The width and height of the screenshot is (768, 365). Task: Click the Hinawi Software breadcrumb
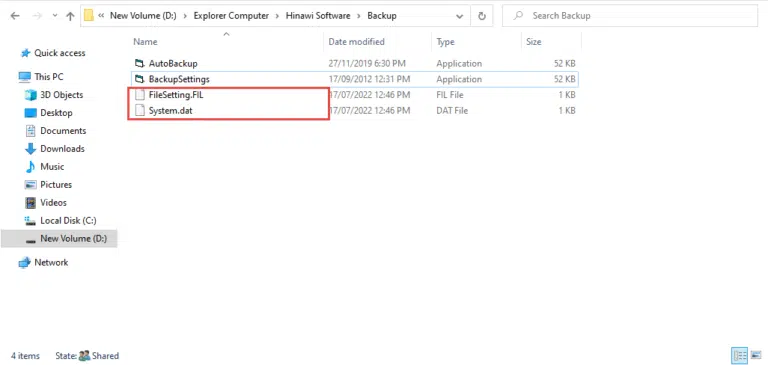(x=318, y=16)
